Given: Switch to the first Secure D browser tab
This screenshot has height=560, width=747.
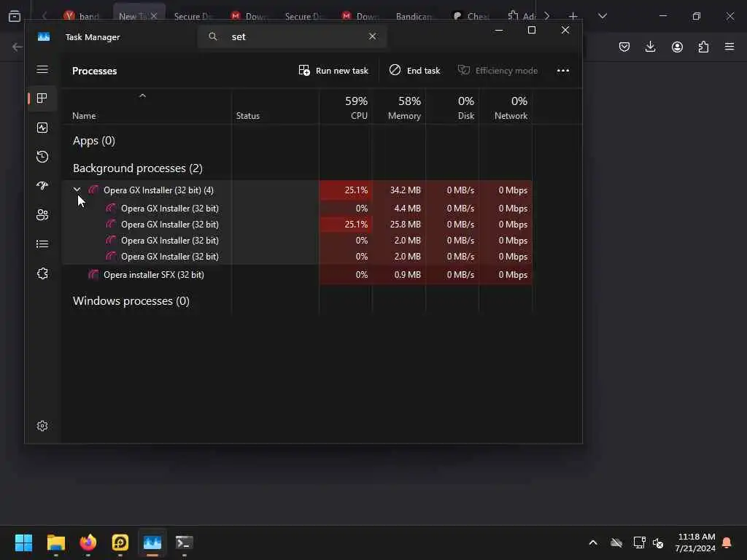Looking at the screenshot, I should tap(193, 16).
